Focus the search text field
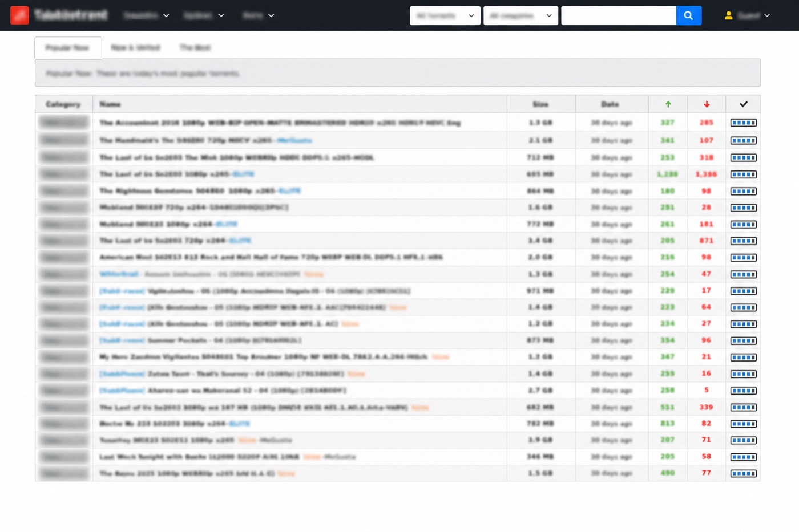This screenshot has height=532, width=799. pos(619,15)
